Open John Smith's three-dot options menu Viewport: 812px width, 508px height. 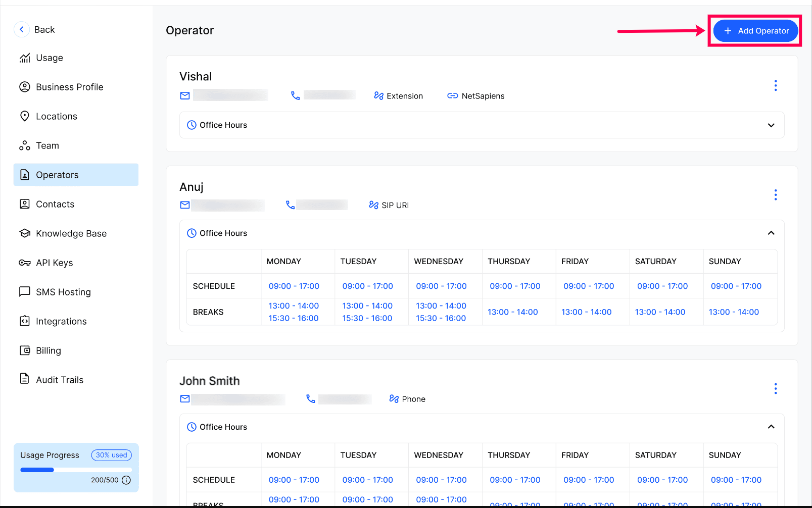pos(775,388)
